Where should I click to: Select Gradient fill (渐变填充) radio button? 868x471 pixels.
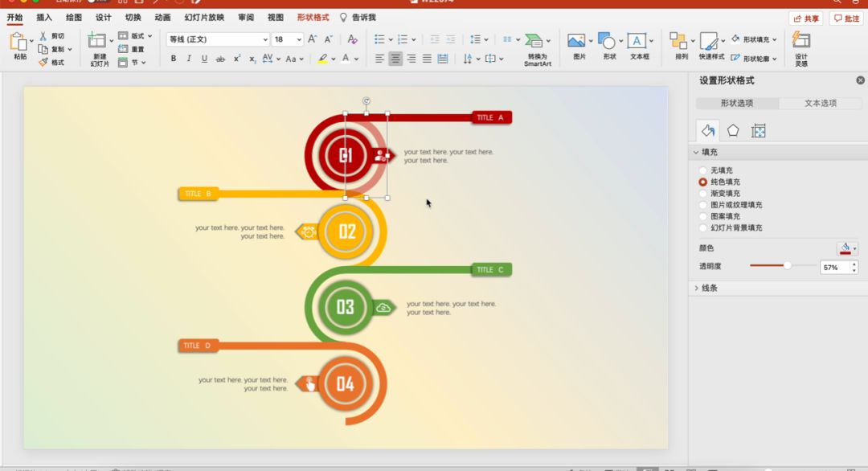pos(703,194)
